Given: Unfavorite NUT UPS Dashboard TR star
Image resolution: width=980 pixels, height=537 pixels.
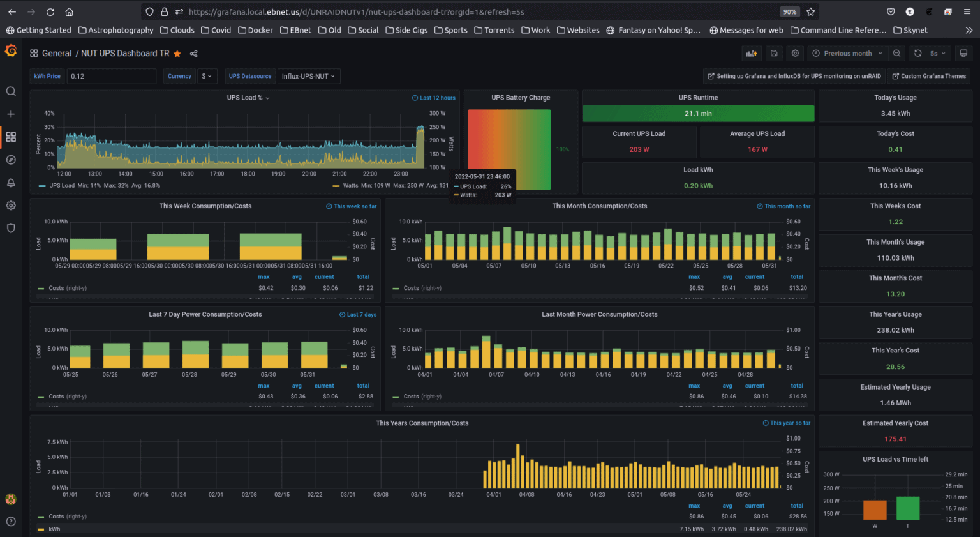Looking at the screenshot, I should point(177,54).
